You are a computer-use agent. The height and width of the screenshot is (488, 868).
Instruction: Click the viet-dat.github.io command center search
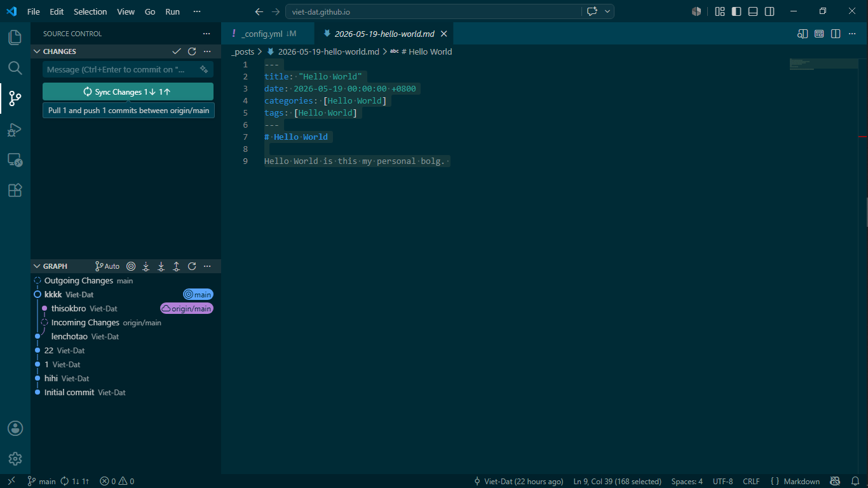click(x=433, y=11)
